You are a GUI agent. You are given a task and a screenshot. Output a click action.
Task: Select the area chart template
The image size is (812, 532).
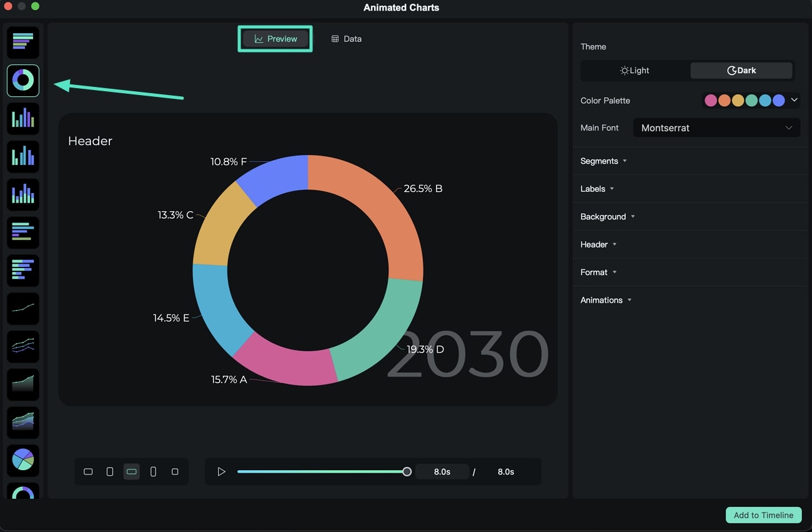[22, 384]
